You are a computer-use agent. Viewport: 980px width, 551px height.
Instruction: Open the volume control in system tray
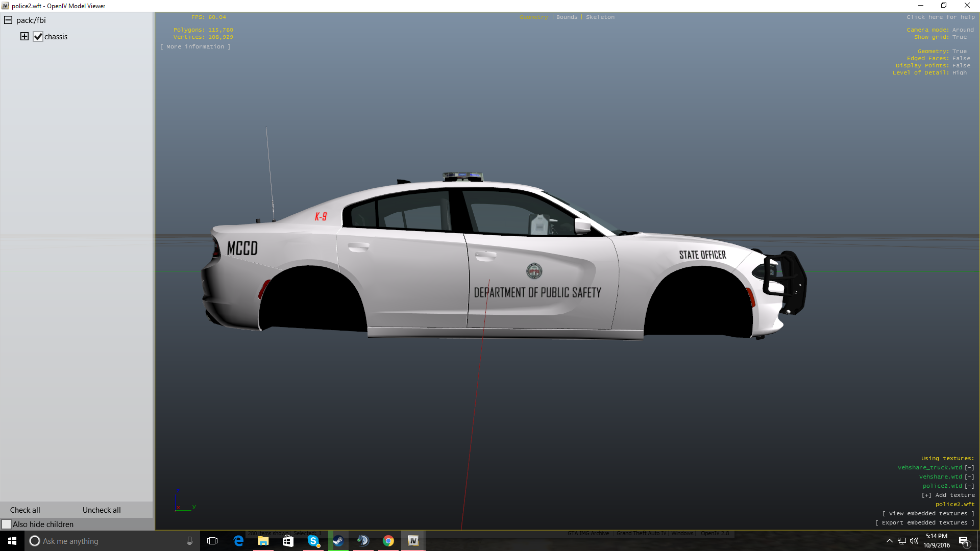coord(914,541)
